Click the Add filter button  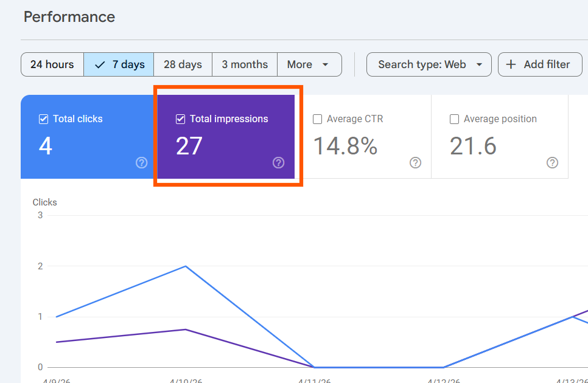[x=540, y=64]
